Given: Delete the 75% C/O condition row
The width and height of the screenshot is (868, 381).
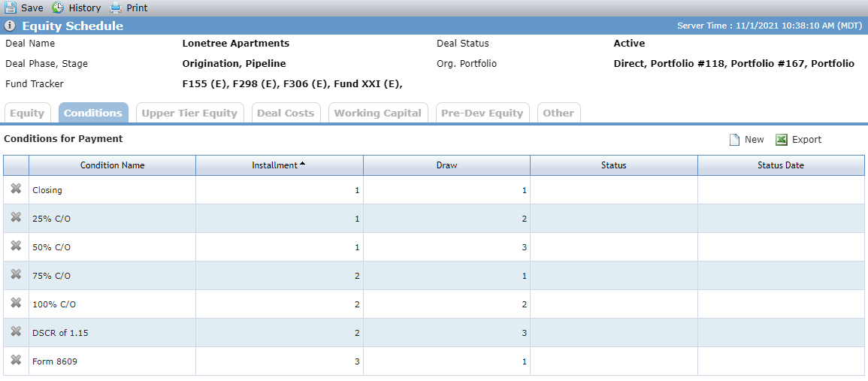Looking at the screenshot, I should pos(16,274).
